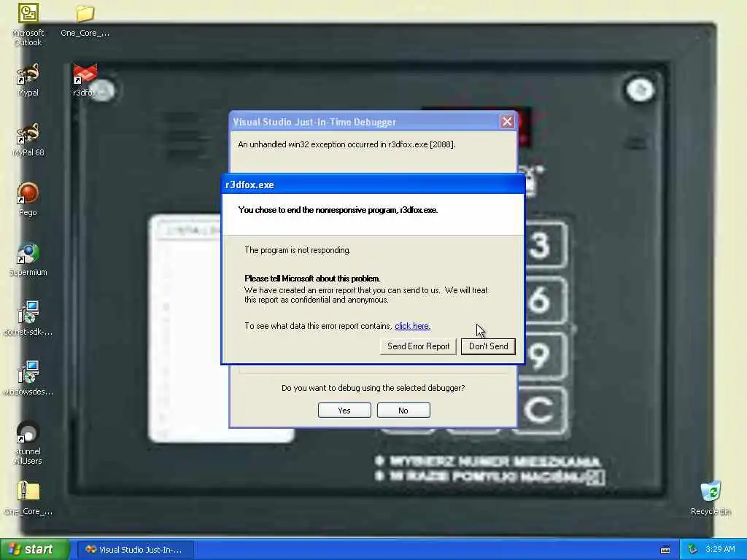Close the Visual Studio Just-In-Time Debugger window

[x=508, y=122]
